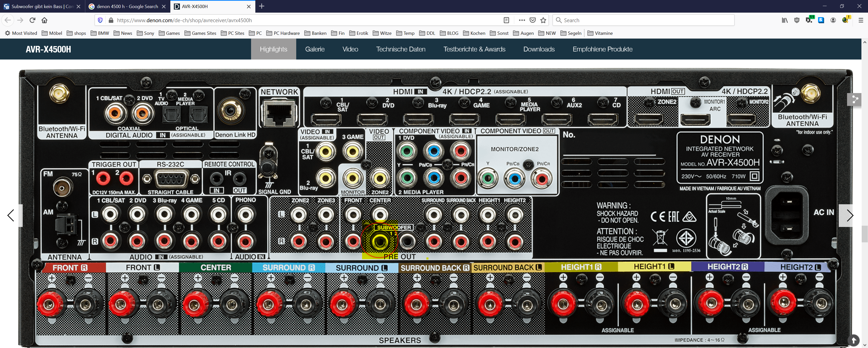Expand the PC Hardware bookmarks folder
Image resolution: width=868 pixels, height=348 pixels.
[x=283, y=33]
